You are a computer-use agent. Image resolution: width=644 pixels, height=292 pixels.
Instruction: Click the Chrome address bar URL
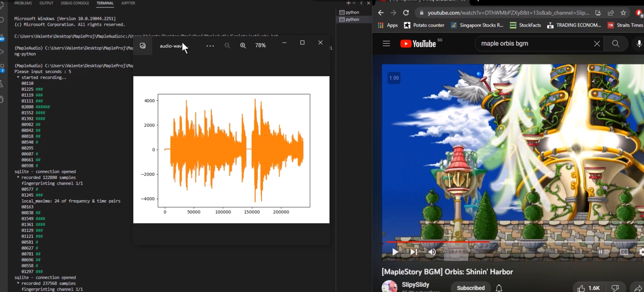(x=508, y=13)
